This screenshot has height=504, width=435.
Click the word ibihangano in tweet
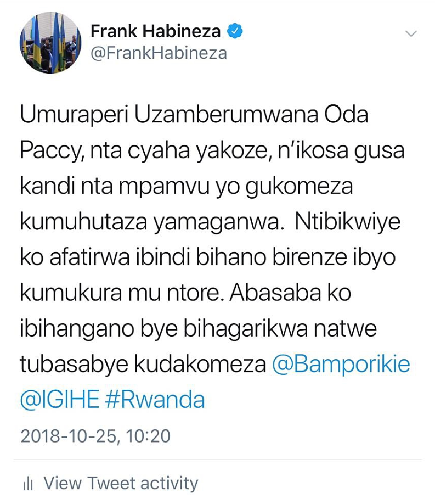coord(77,329)
